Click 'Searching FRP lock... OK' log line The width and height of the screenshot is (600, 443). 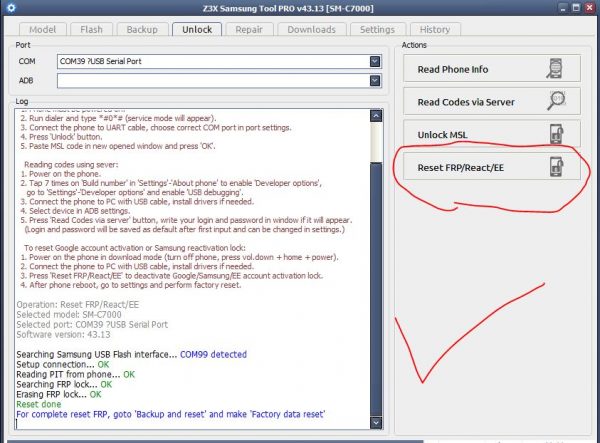click(64, 384)
